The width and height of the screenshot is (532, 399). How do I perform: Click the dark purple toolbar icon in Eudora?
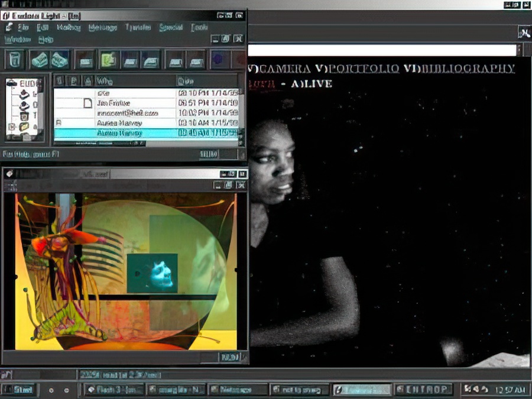(220, 60)
